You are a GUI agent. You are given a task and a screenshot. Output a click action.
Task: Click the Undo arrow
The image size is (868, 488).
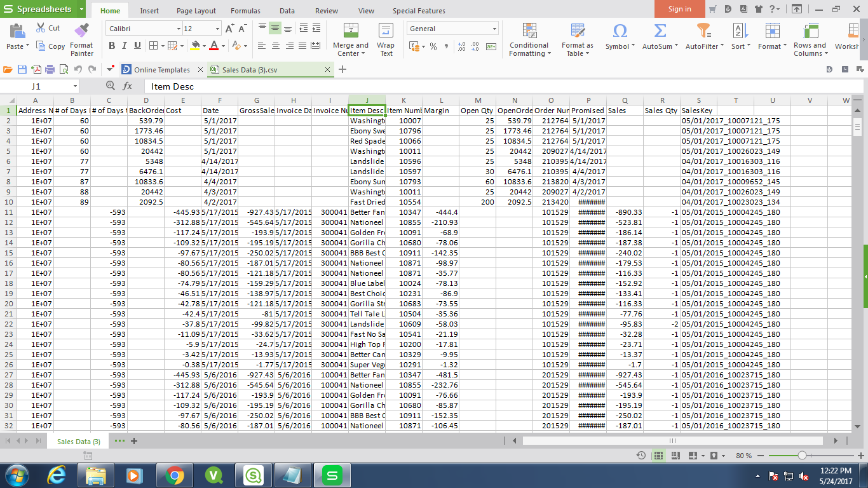[x=78, y=69]
